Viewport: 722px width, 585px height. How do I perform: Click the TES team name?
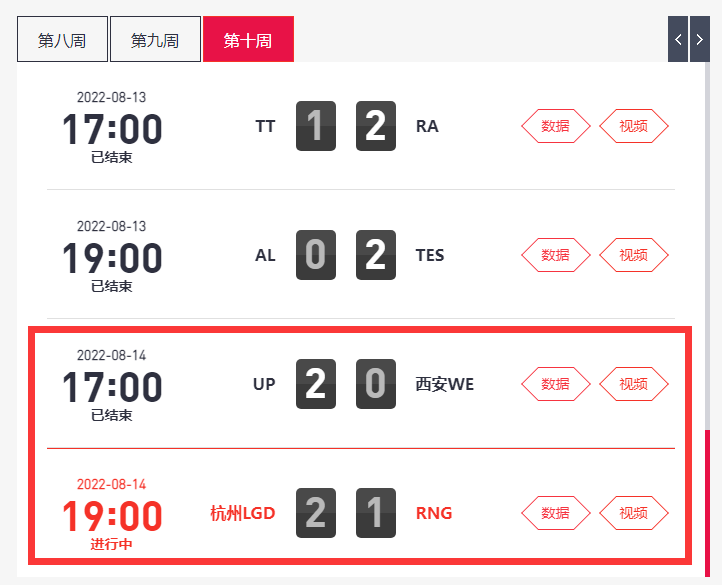(430, 255)
